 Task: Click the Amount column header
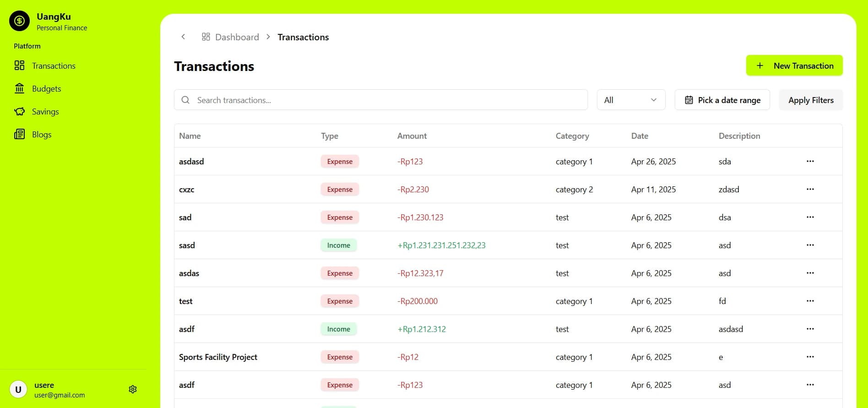[x=412, y=136]
